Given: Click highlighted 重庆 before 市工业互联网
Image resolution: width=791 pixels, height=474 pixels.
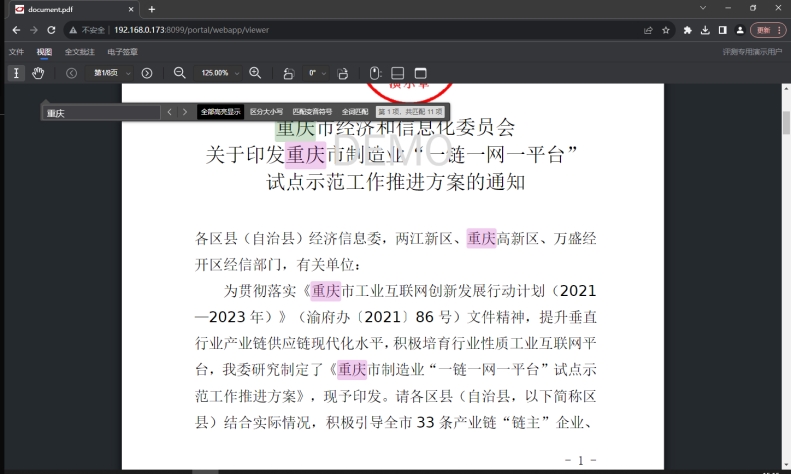Looking at the screenshot, I should (x=325, y=291).
